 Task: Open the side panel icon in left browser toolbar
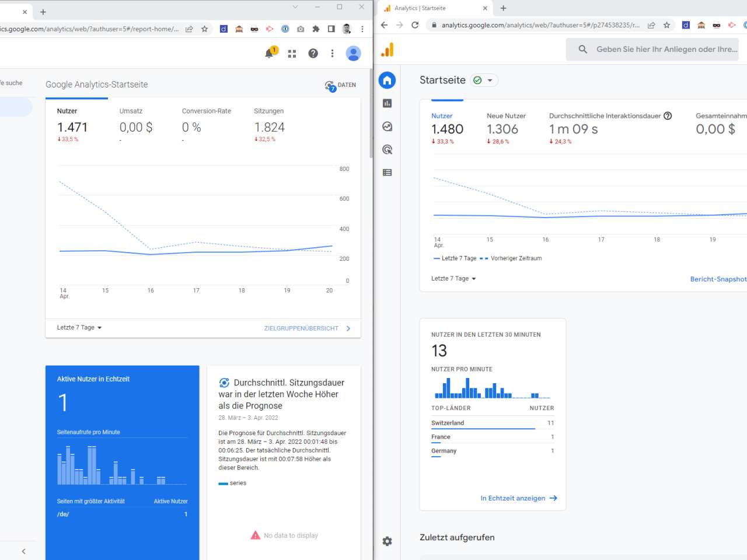(x=331, y=29)
